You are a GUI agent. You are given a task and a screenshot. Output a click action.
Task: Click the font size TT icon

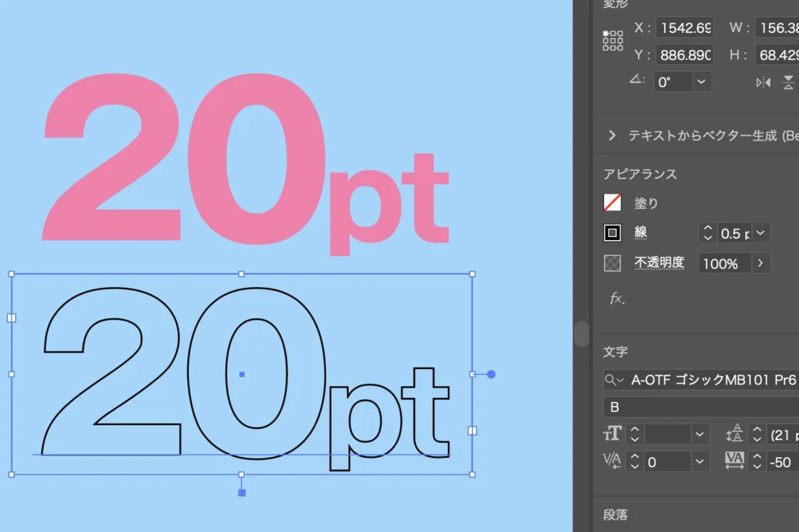[613, 434]
